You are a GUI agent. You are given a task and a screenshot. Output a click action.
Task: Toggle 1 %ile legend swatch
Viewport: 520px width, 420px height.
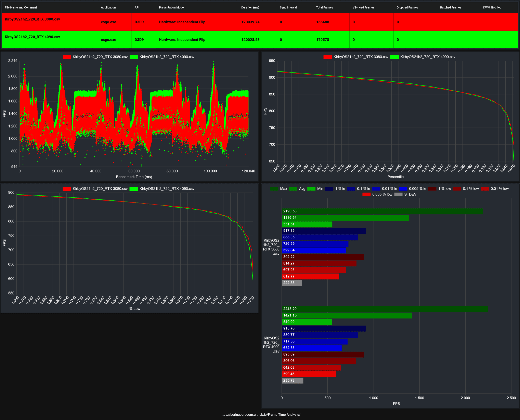click(x=329, y=189)
